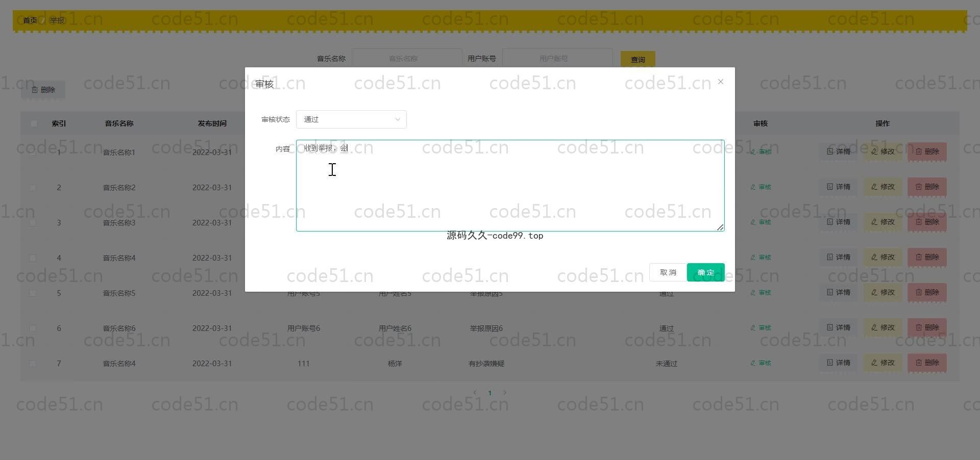Delete row 7 with 删除
This screenshot has height=460, width=980.
(927, 363)
